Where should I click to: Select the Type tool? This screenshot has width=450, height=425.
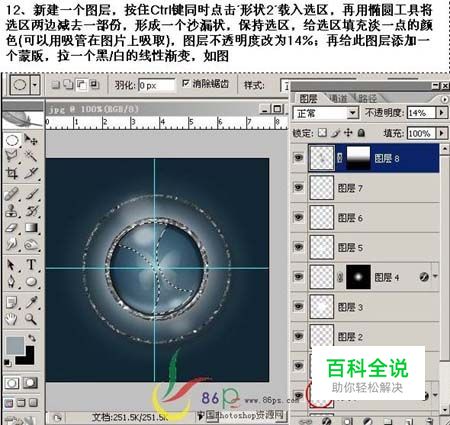tap(31, 265)
